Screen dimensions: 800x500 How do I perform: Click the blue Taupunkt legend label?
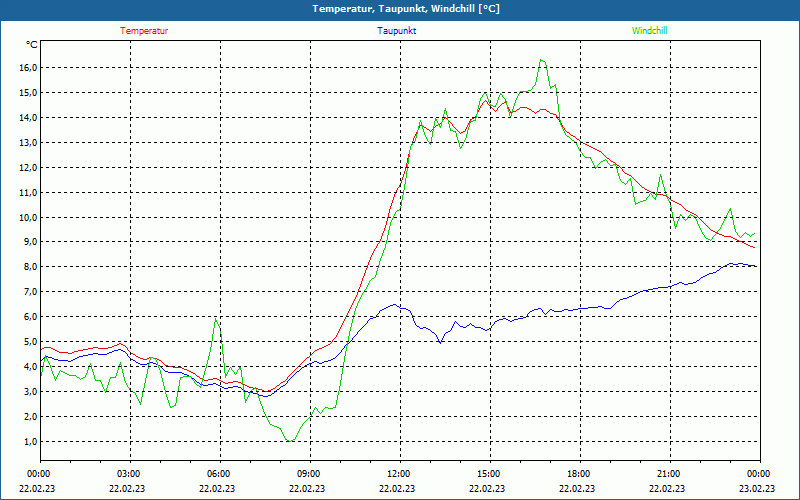[x=396, y=31]
